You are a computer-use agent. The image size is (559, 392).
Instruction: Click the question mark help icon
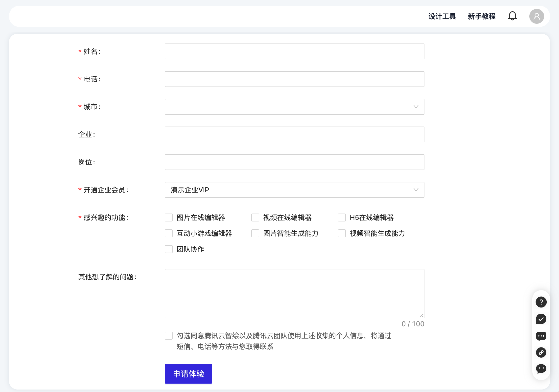[x=541, y=302]
